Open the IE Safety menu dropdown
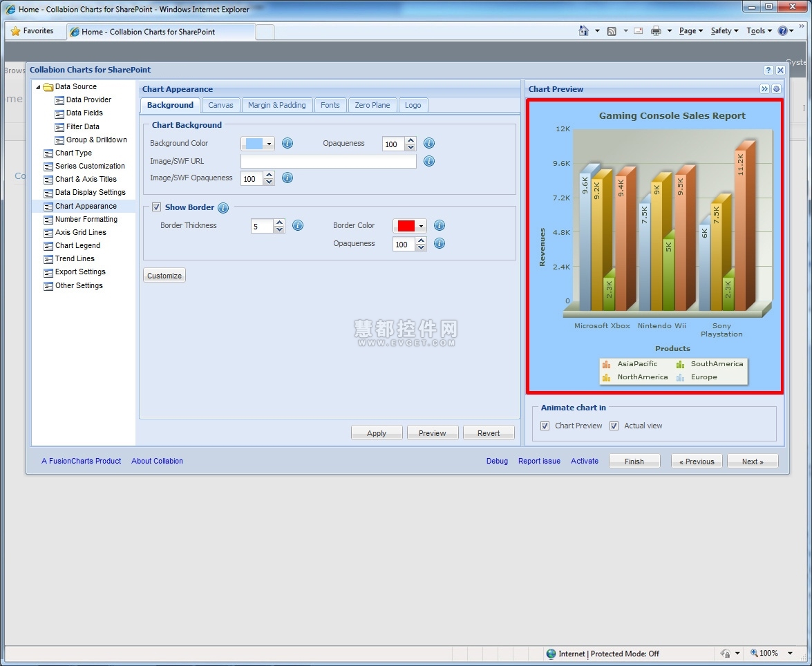Image resolution: width=812 pixels, height=666 pixels. tap(724, 31)
